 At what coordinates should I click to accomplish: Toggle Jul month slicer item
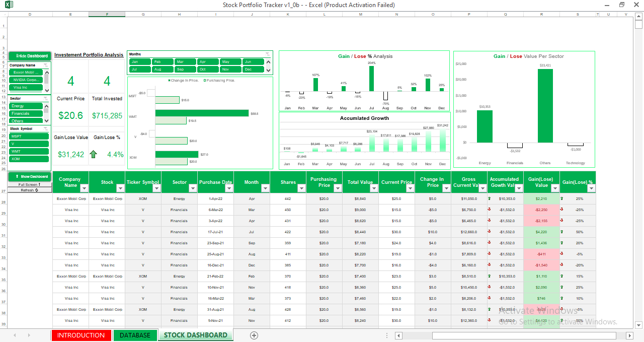click(x=140, y=69)
